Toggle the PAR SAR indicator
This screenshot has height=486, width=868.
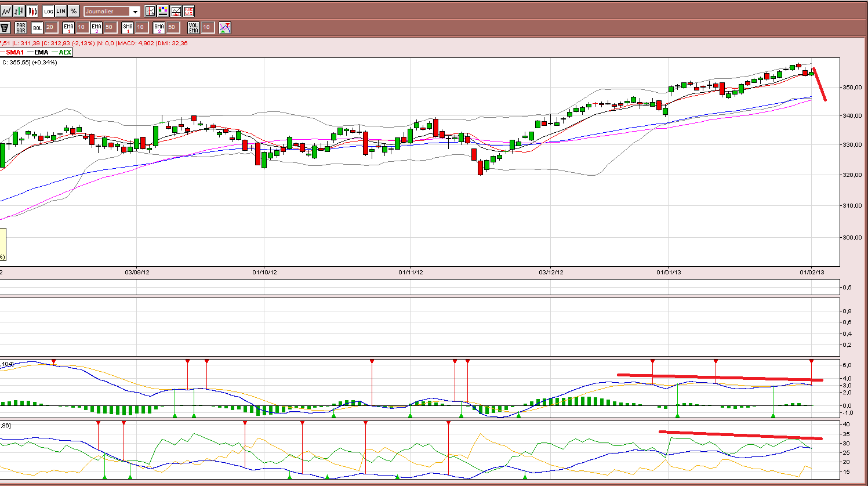21,27
